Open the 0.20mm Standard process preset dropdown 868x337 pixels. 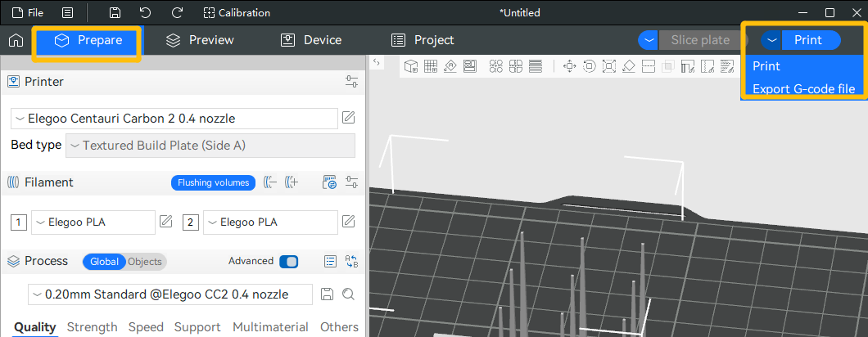(x=170, y=294)
